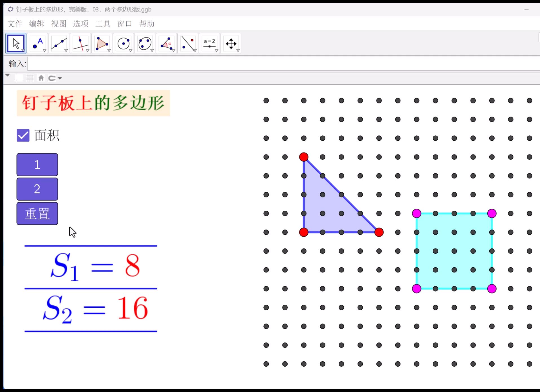Viewport: 540px width, 392px height.
Task: Click the triangle's bottom-right red vertex
Action: pos(379,232)
